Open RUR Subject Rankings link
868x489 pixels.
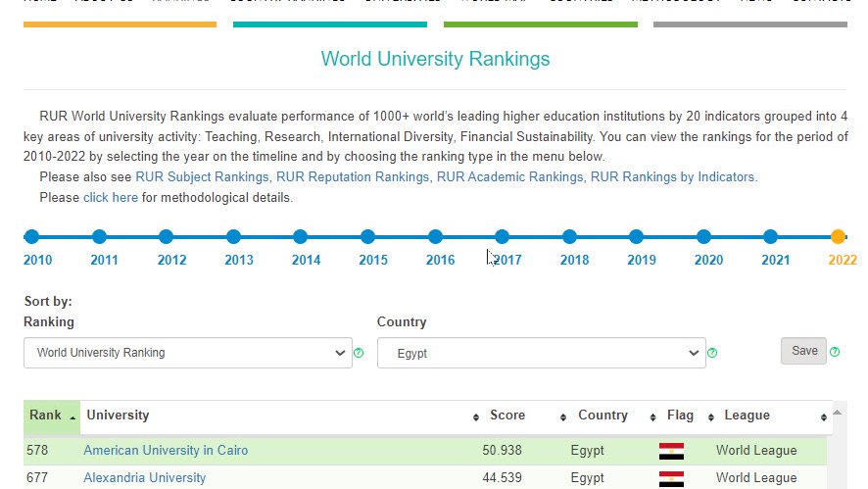coord(203,177)
